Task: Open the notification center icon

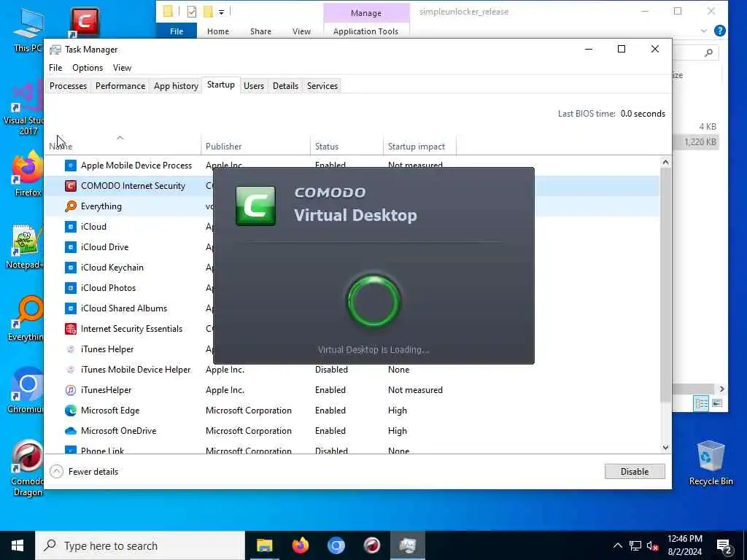Action: pos(724,545)
